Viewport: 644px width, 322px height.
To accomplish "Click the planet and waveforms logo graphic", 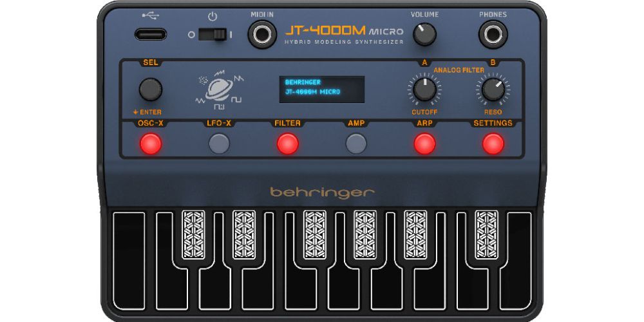I will pyautogui.click(x=219, y=90).
